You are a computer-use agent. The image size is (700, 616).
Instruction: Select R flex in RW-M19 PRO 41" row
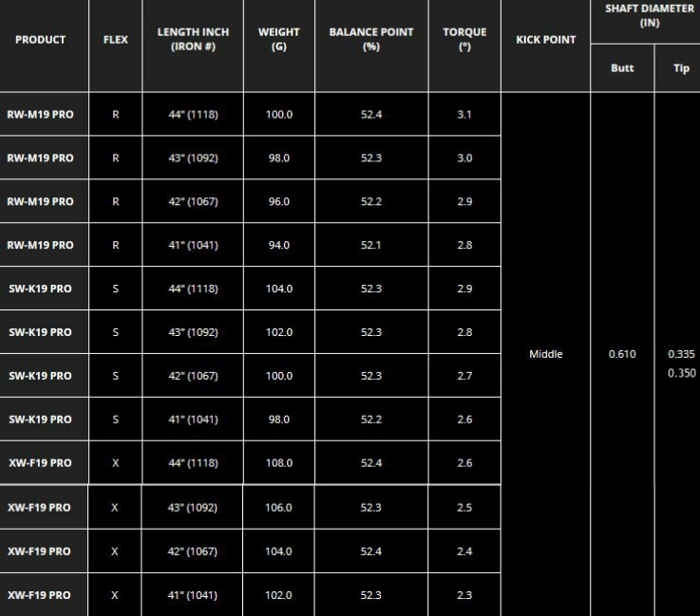click(116, 245)
